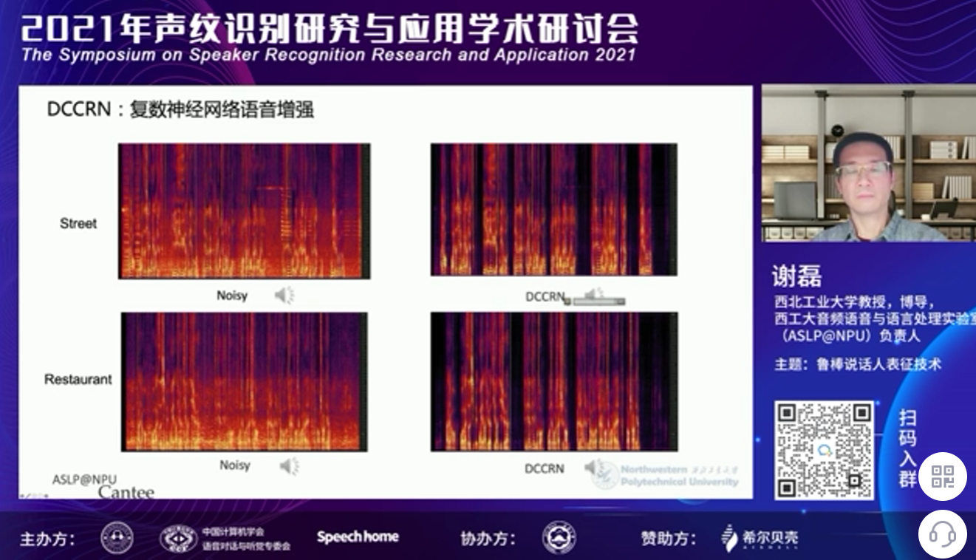
Task: Click the Restaurant DCCRN enhanced spectrogram
Action: [554, 381]
